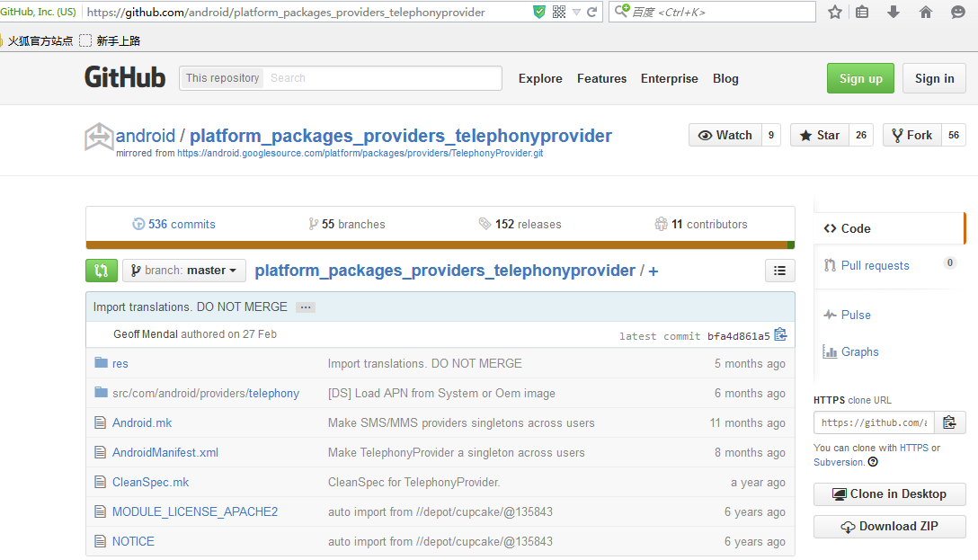This screenshot has width=978, height=560.
Task: Click the Baidu search engine icon
Action: tap(622, 11)
